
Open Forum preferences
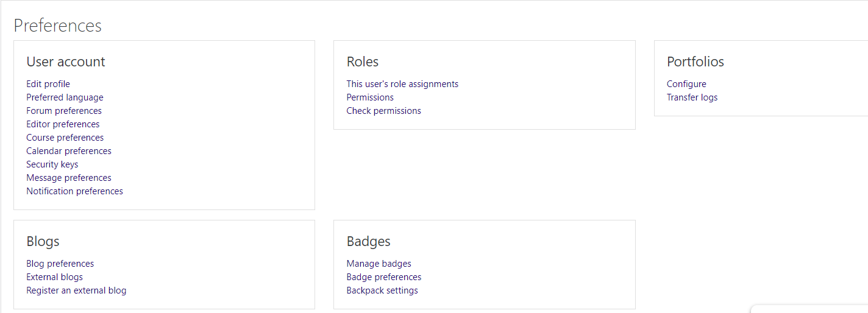click(x=64, y=111)
